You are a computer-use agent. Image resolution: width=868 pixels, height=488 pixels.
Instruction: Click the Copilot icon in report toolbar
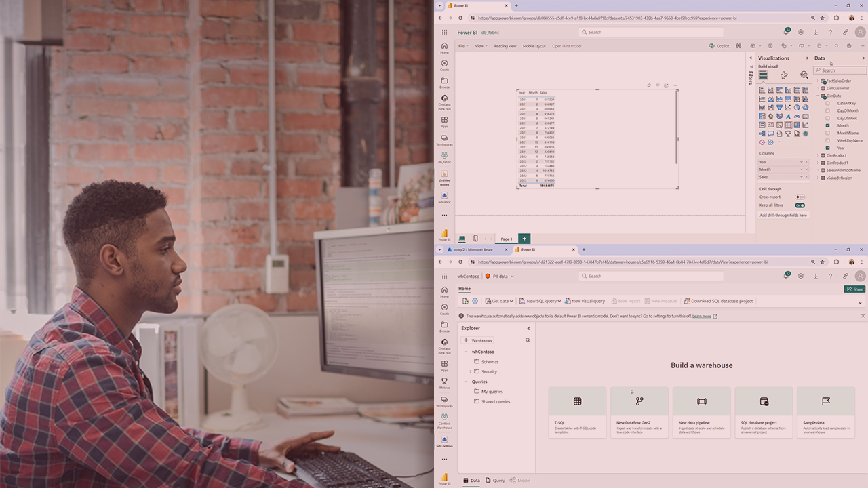719,46
